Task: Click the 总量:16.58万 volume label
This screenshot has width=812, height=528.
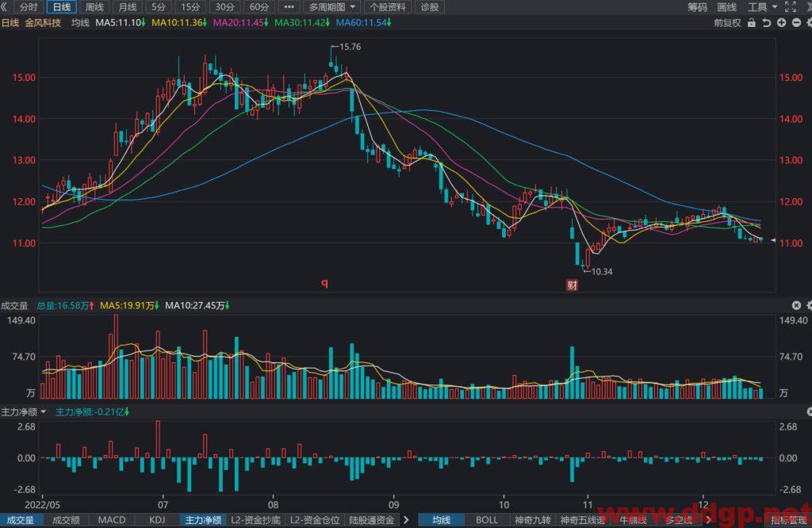Action: (65, 305)
